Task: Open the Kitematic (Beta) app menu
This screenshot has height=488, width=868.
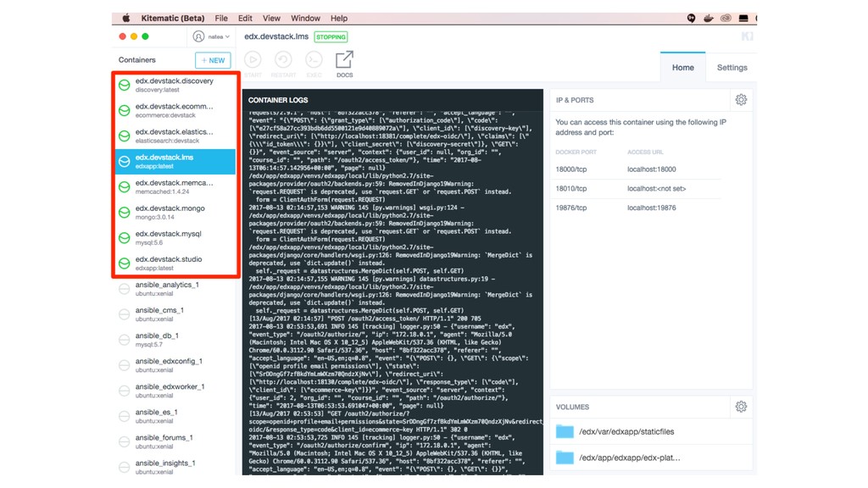Action: 173,19
